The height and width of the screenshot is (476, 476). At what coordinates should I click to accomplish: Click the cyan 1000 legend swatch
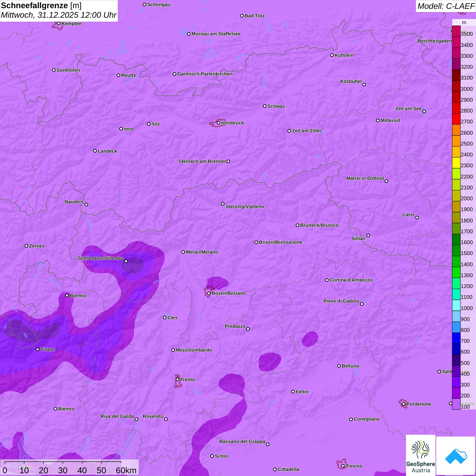[x=456, y=305]
